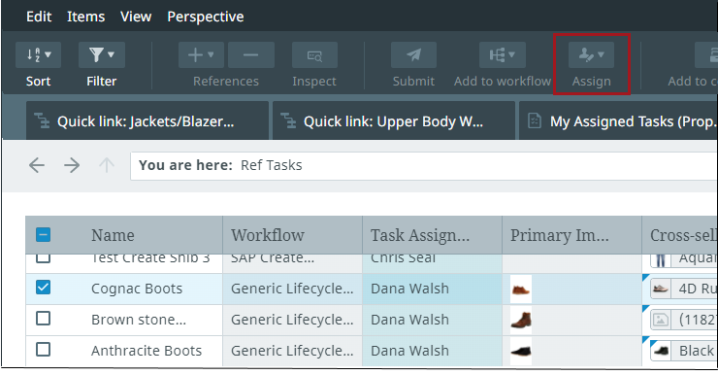Open the Cognac Boots primary image thumbnail
The image size is (718, 375).
click(521, 289)
